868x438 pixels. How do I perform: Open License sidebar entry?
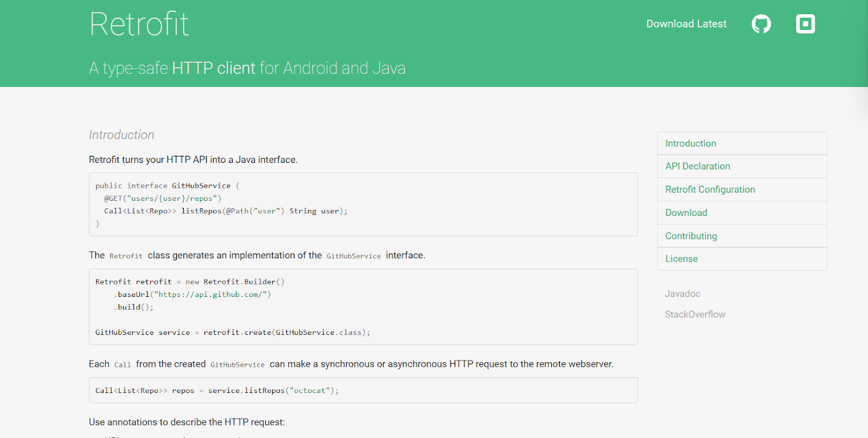742,259
